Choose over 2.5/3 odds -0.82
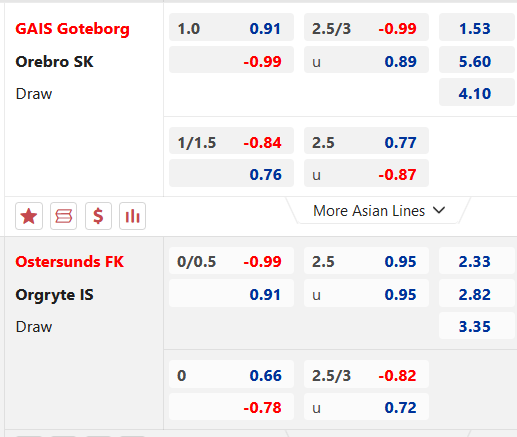 tap(366, 374)
